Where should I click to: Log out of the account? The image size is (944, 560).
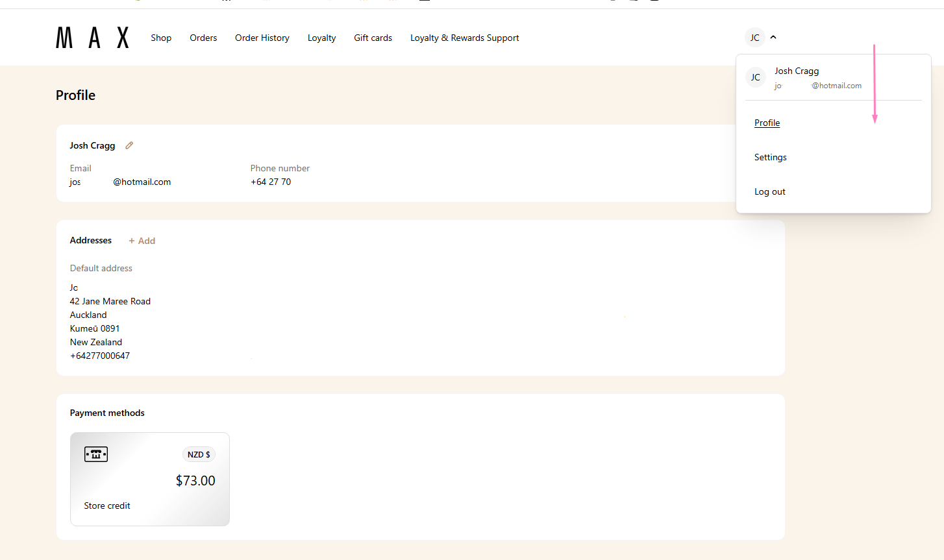point(769,191)
